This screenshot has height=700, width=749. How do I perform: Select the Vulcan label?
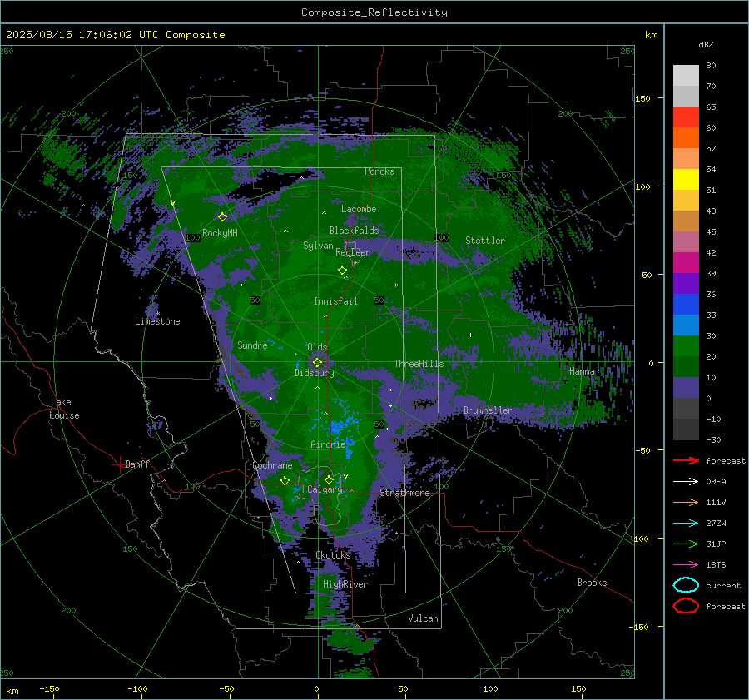pyautogui.click(x=423, y=618)
